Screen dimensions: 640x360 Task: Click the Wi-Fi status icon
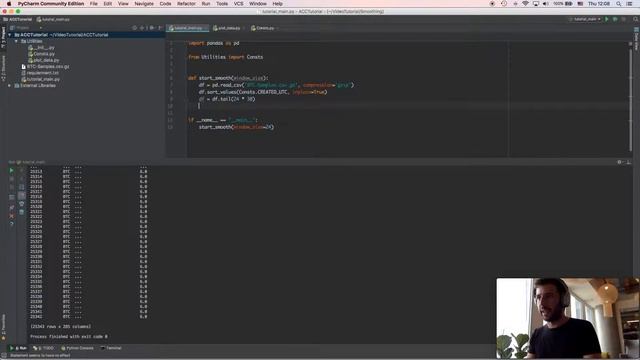(525, 4)
